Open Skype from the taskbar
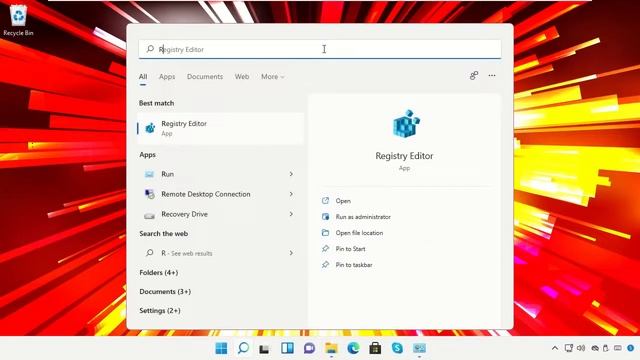 (x=397, y=348)
